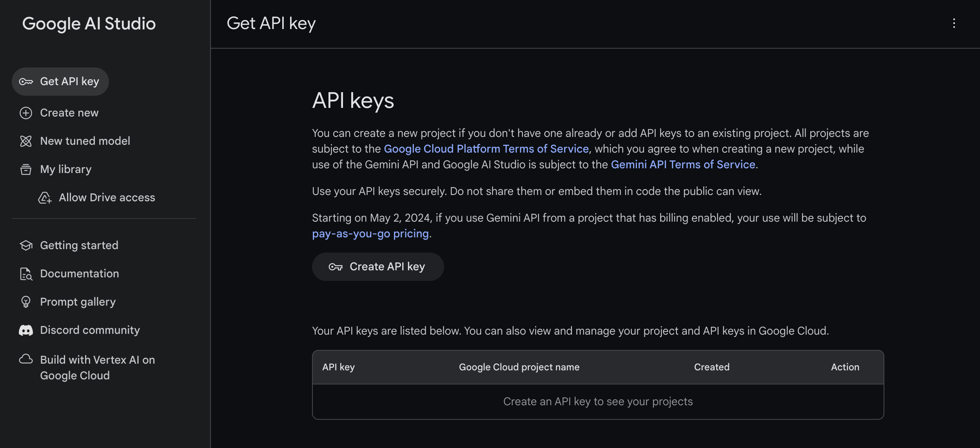Open Google Cloud Platform Terms of Service
The height and width of the screenshot is (448, 980).
coord(486,149)
